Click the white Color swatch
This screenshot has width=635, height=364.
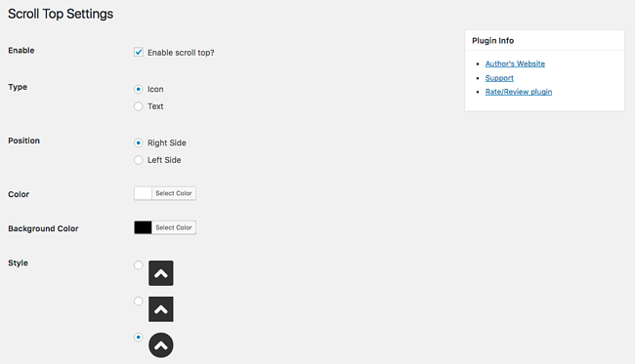pos(143,193)
